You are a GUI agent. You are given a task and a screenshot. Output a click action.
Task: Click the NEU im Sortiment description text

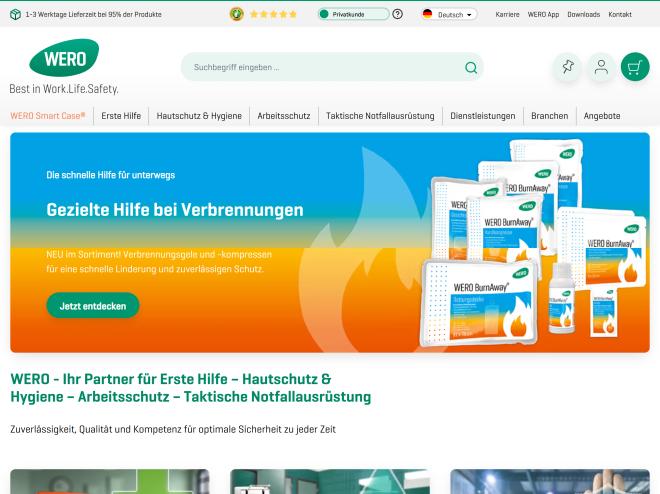coord(159,261)
